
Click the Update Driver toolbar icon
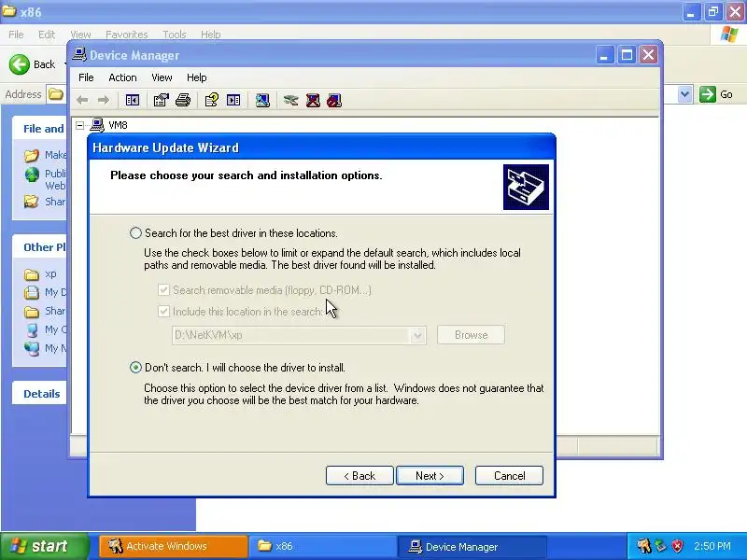tap(290, 100)
